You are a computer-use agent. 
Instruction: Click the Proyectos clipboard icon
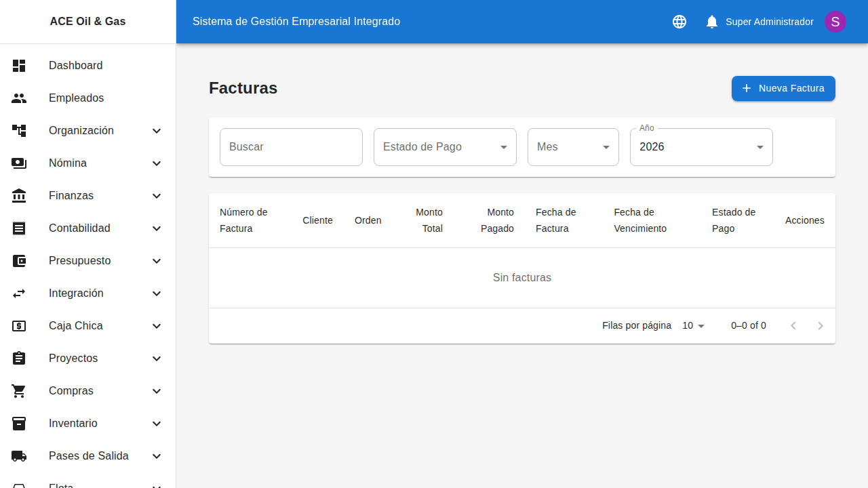tap(19, 359)
